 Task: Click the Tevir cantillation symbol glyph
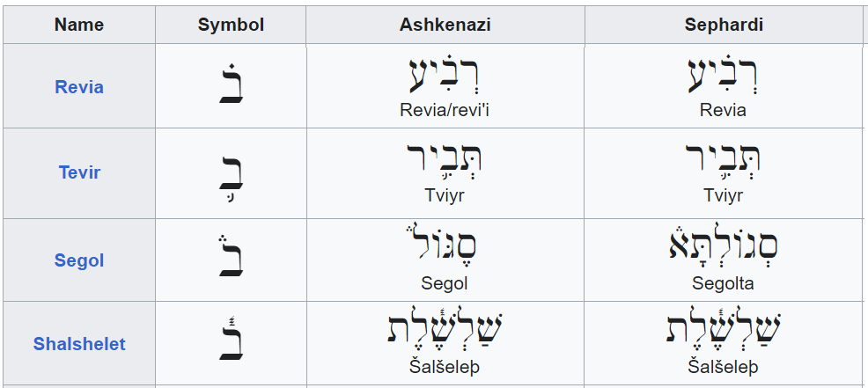coord(231,172)
